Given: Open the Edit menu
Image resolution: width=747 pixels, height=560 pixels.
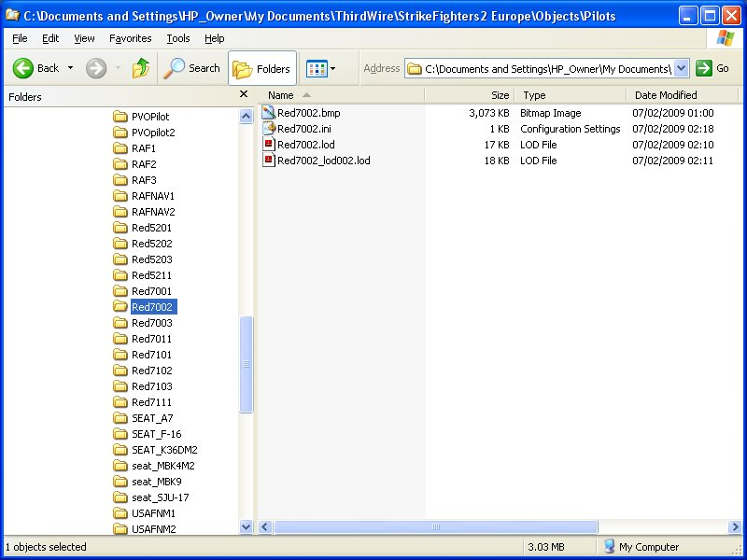Looking at the screenshot, I should 50,38.
